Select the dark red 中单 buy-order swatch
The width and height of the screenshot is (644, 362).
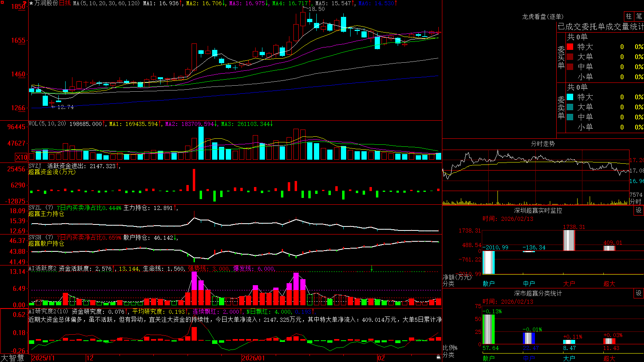[570, 67]
